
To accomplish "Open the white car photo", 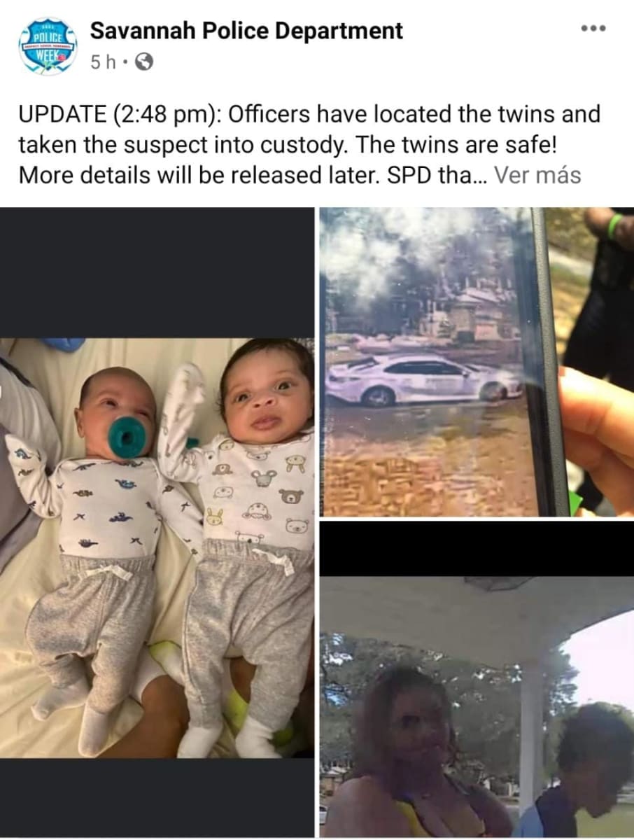I will tap(477, 362).
